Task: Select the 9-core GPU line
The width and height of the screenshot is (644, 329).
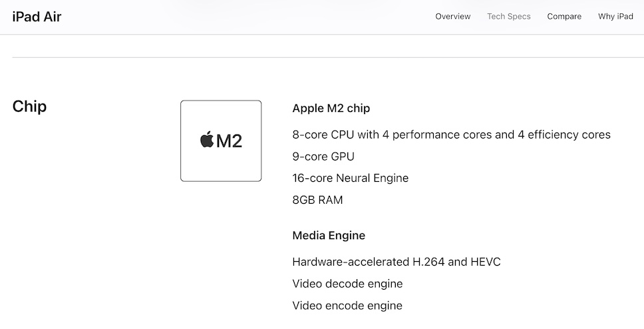Action: coord(323,157)
